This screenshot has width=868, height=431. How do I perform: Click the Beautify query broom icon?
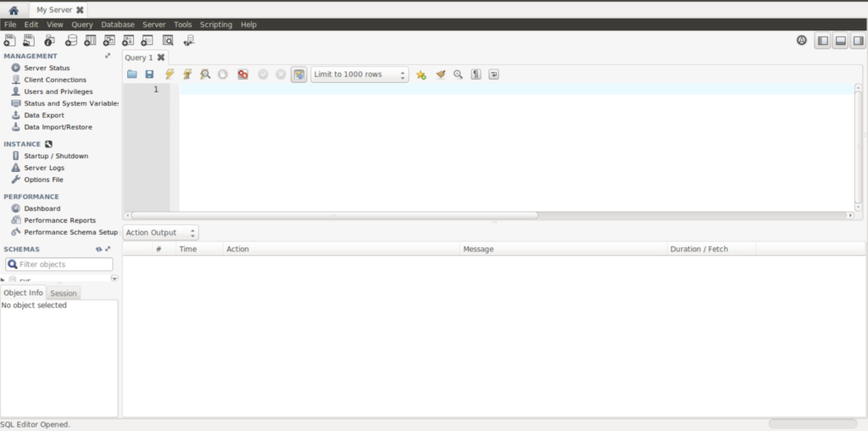[x=440, y=75]
